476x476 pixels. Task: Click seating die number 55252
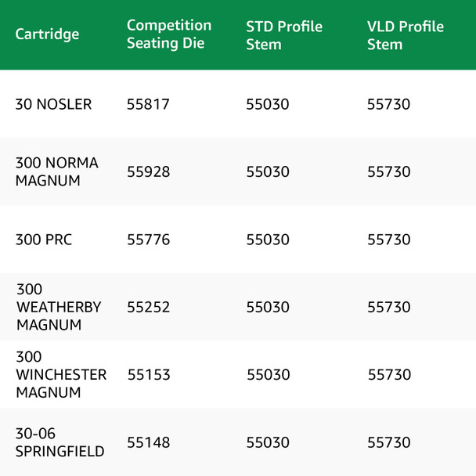[x=148, y=308]
